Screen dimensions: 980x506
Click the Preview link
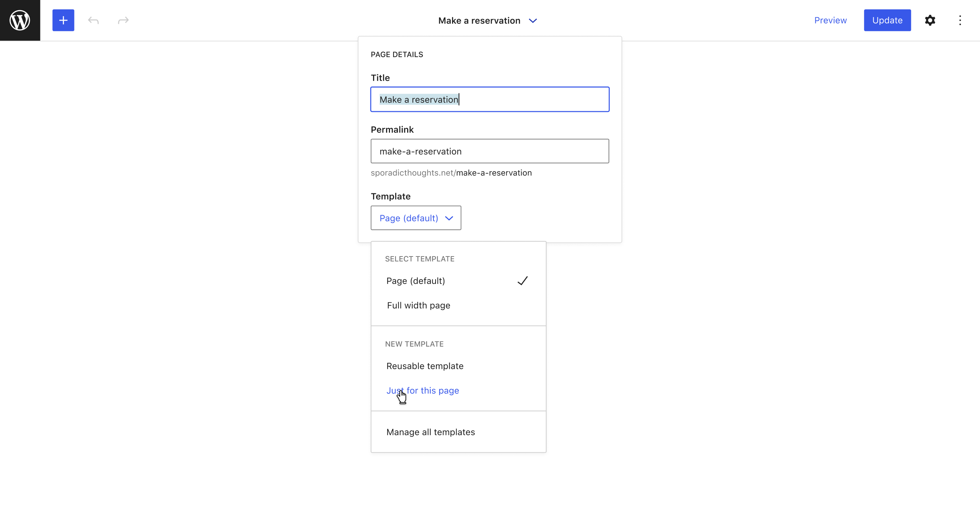click(x=830, y=20)
